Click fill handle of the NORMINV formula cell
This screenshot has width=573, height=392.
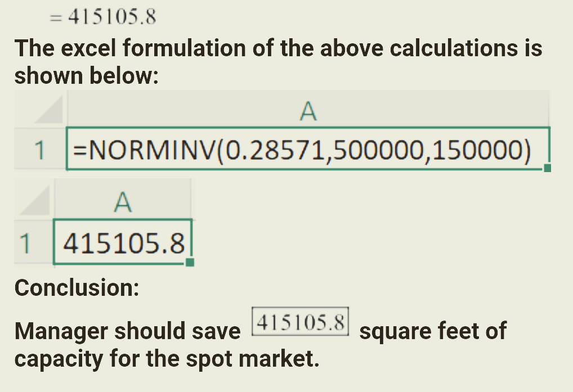pyautogui.click(x=547, y=168)
